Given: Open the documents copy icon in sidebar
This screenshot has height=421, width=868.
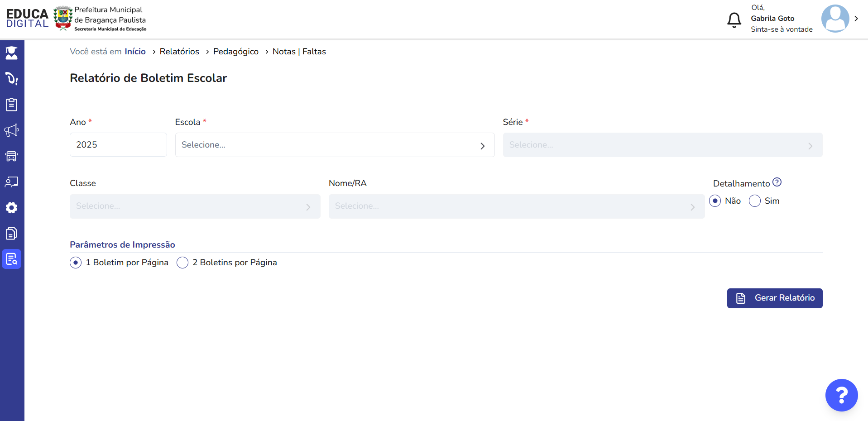Looking at the screenshot, I should (x=11, y=234).
